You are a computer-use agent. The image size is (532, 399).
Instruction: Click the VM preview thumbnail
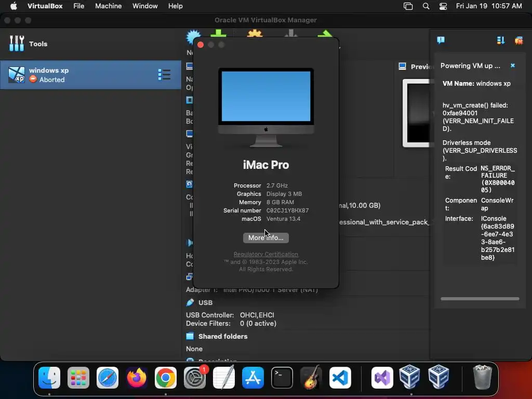[x=418, y=113]
